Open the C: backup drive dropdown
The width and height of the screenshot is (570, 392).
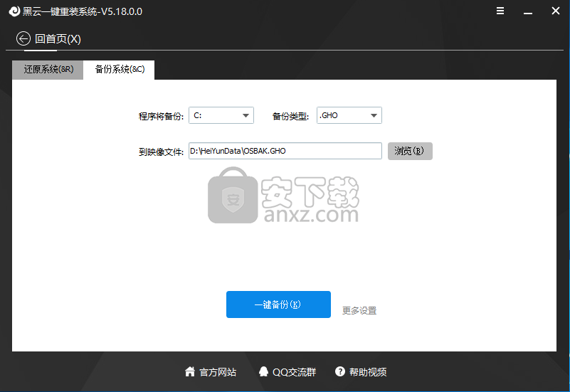pos(221,115)
